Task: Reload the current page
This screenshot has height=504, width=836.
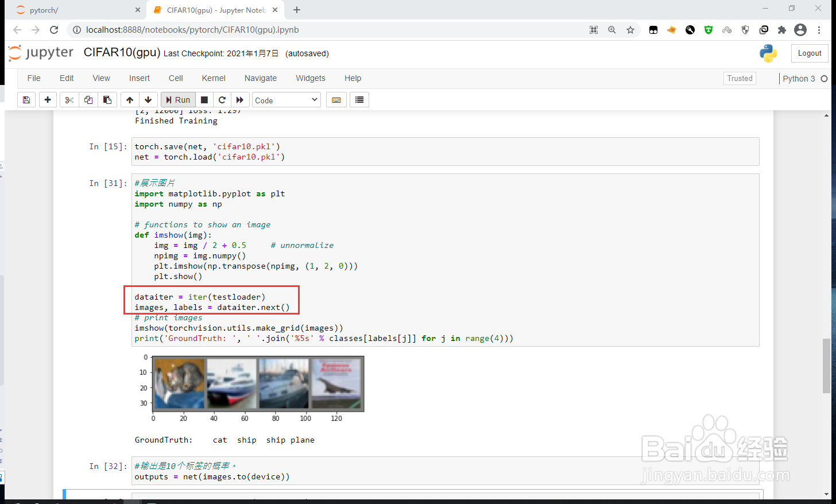Action: coord(54,30)
